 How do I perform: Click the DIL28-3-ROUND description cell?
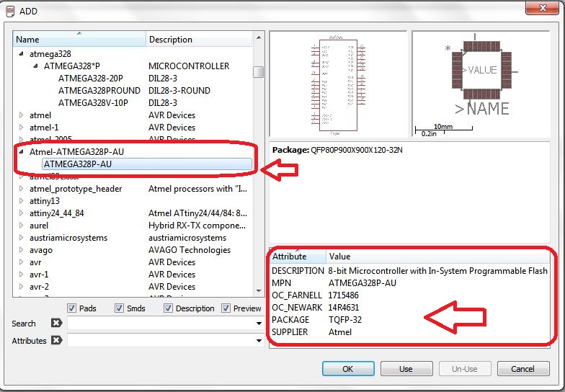point(179,91)
